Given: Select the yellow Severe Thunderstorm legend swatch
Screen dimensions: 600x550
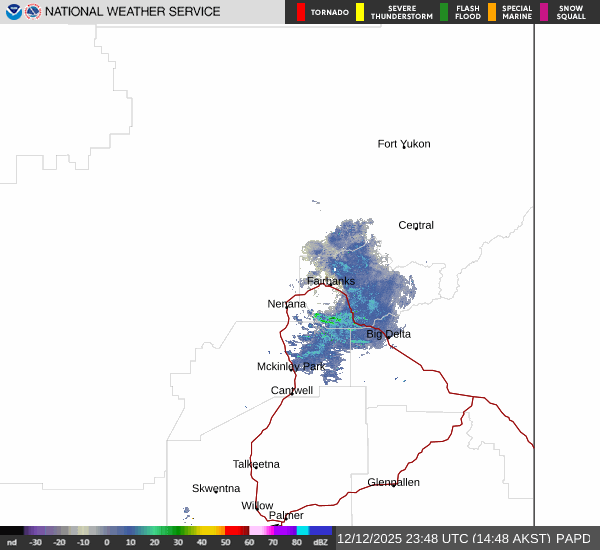Looking at the screenshot, I should [360, 12].
